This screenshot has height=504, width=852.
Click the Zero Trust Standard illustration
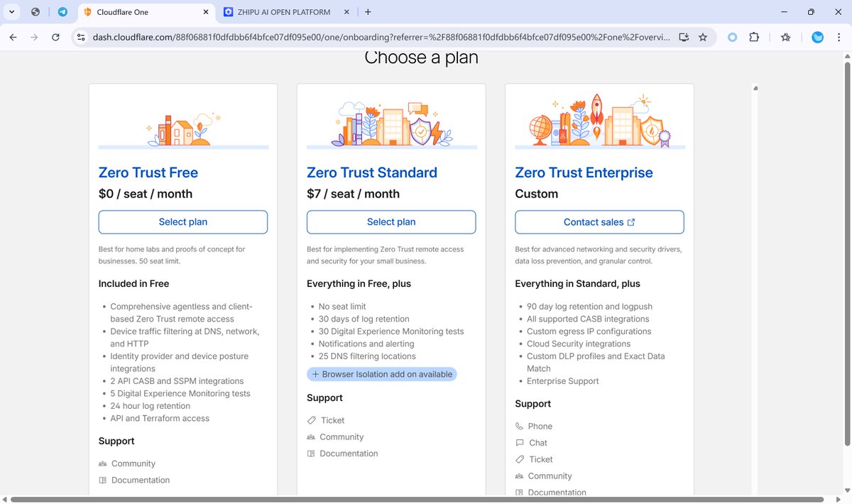coord(391,124)
